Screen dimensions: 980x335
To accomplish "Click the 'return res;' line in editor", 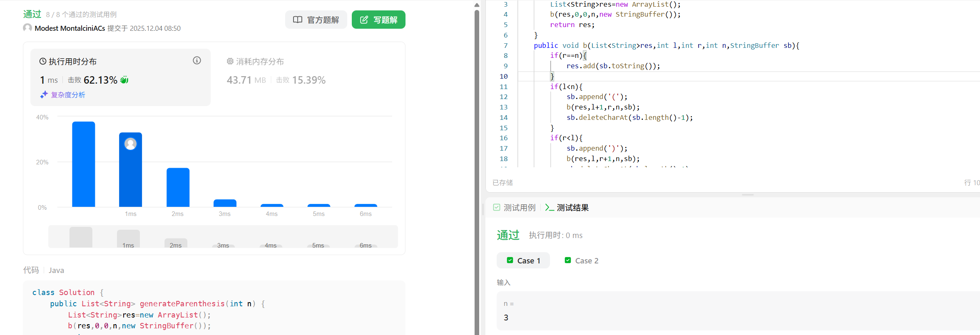I will coord(572,25).
